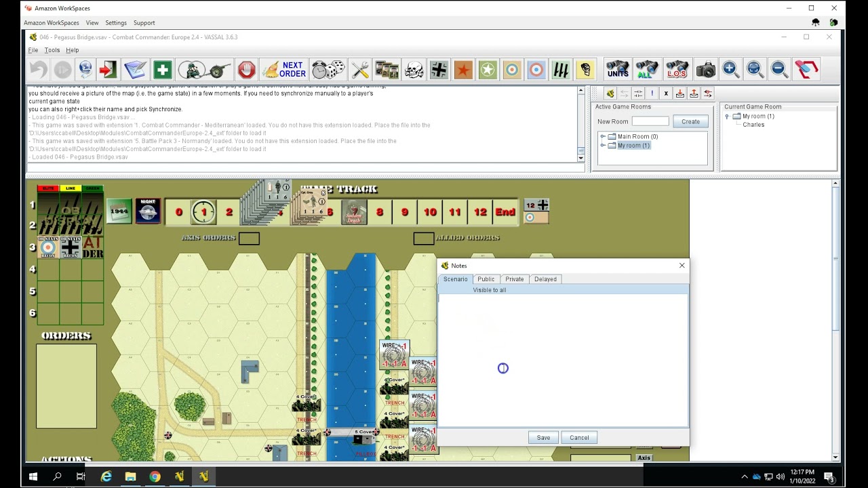Open the notes notepad toolbar icon
Image resolution: width=868 pixels, height=488 pixels.
pyautogui.click(x=135, y=69)
